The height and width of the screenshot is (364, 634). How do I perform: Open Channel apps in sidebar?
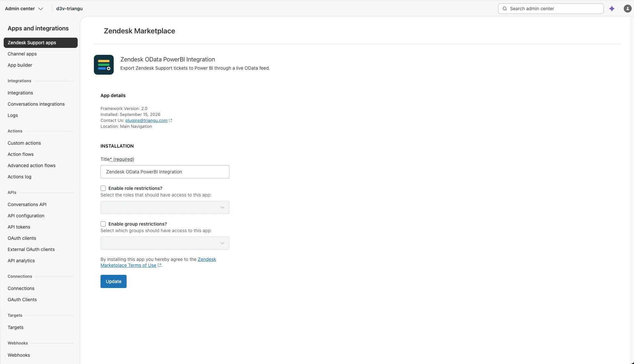[22, 54]
